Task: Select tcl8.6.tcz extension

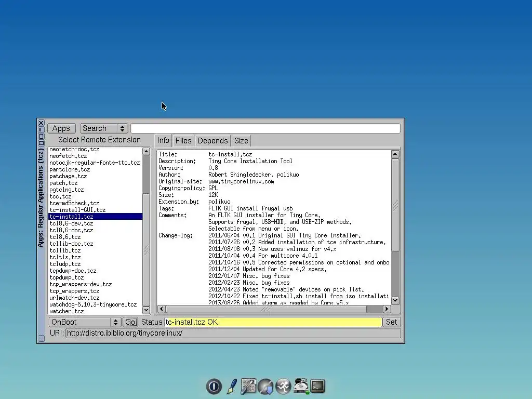Action: pos(95,237)
